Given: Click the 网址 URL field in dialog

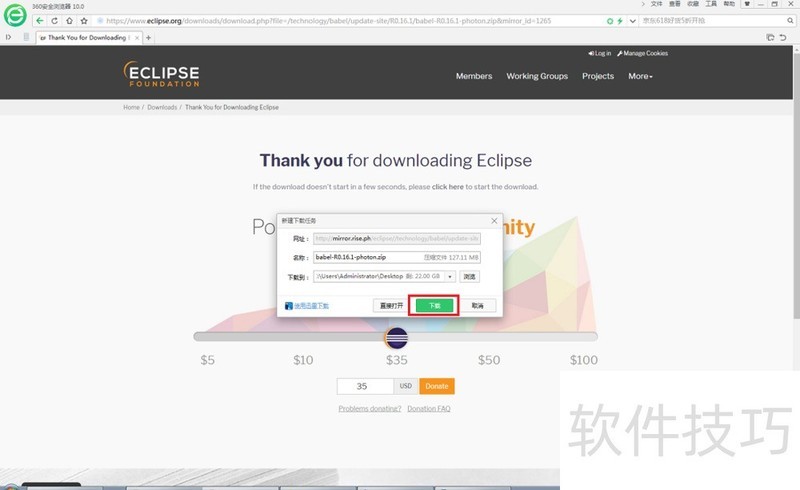Looking at the screenshot, I should click(396, 238).
